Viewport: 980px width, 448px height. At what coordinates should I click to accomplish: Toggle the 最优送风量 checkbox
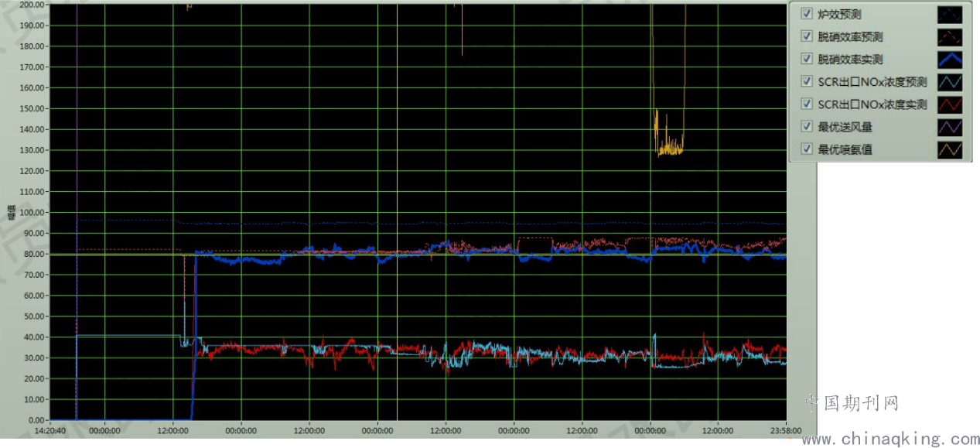click(808, 126)
